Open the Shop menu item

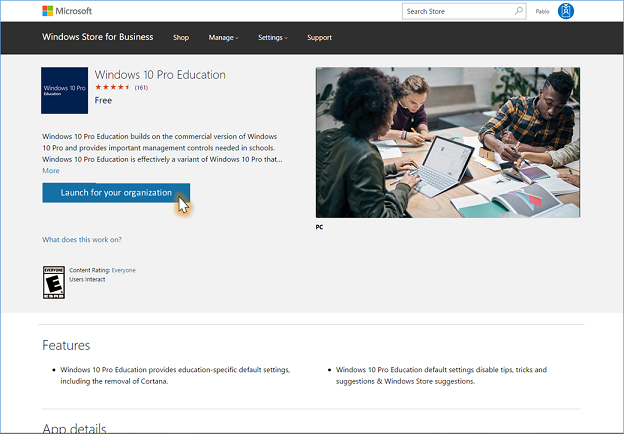pyautogui.click(x=181, y=37)
